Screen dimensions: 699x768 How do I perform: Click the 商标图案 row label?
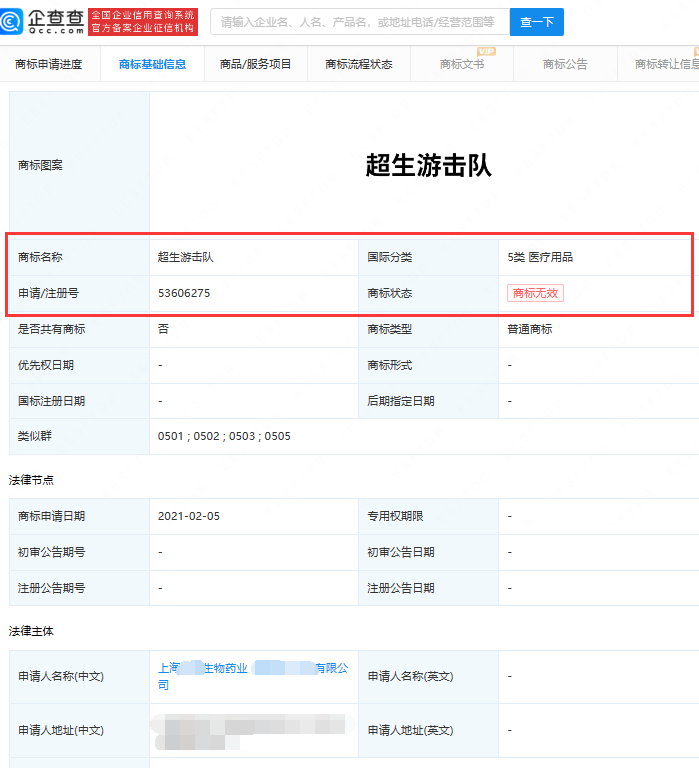point(40,166)
